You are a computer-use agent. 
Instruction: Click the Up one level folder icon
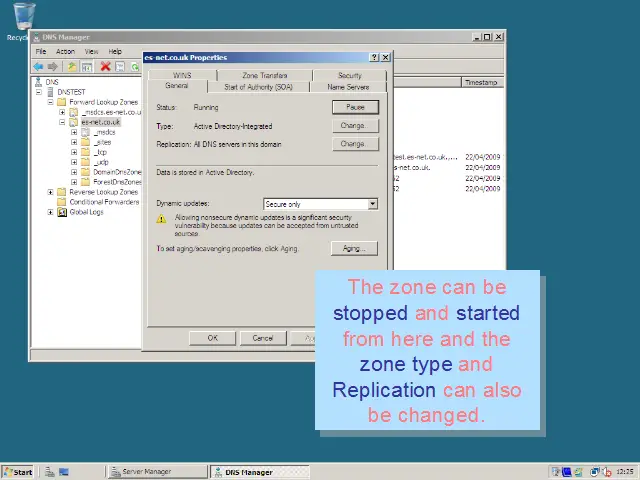(72, 67)
